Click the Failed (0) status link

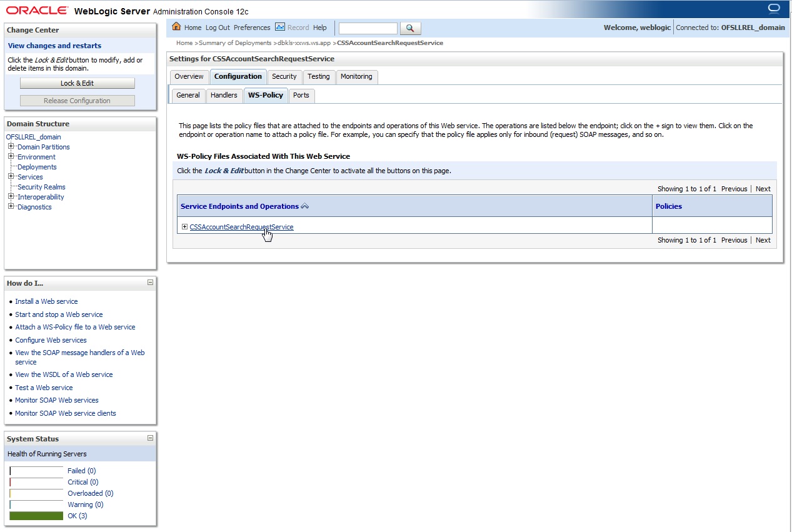tap(81, 471)
